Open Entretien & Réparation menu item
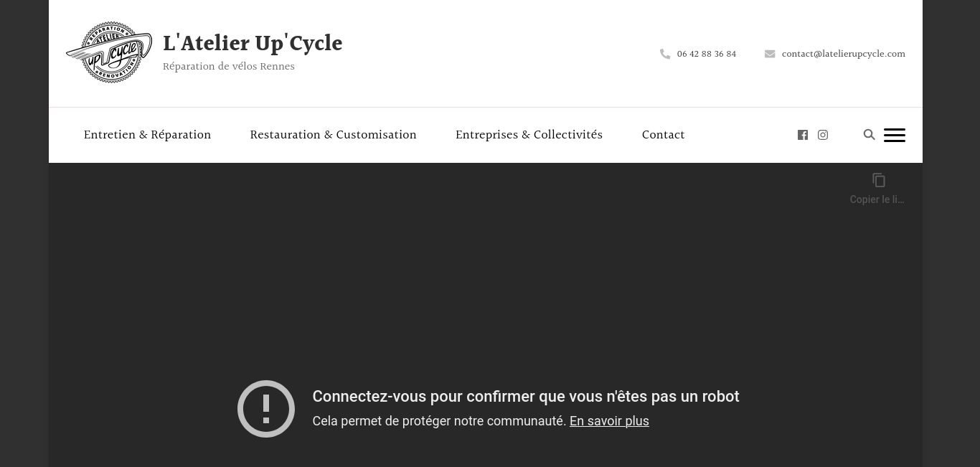The image size is (980, 467). point(147,135)
